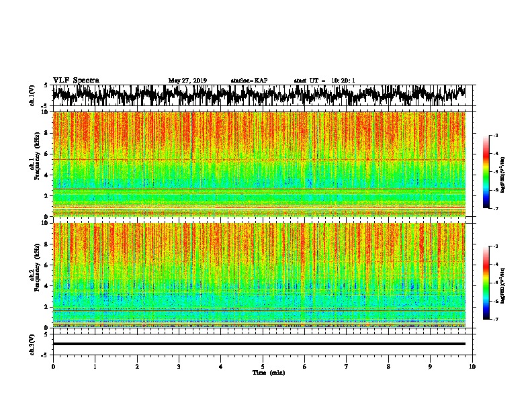Select the "start UT = 10:20: 1" text

pyautogui.click(x=324, y=81)
